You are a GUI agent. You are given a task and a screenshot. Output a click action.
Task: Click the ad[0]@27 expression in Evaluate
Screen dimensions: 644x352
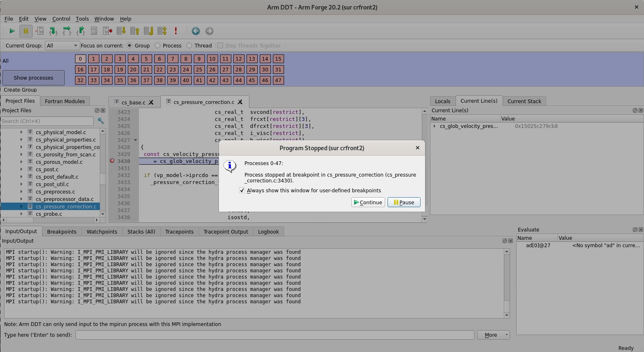(x=538, y=245)
